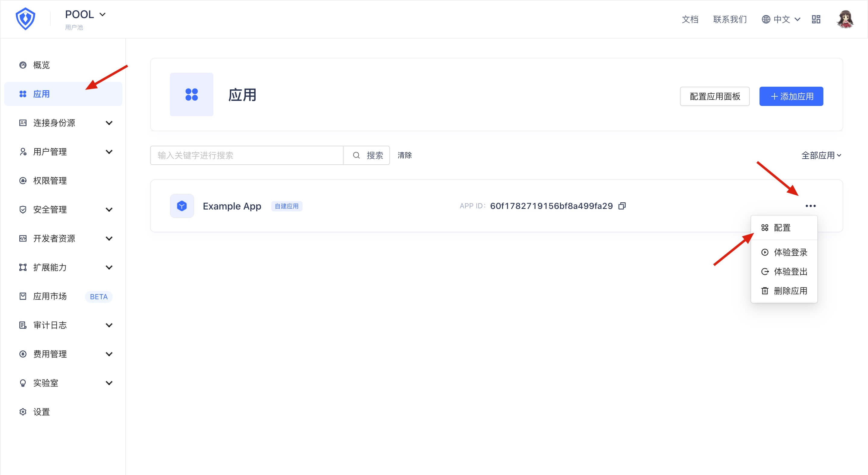The width and height of the screenshot is (868, 475).
Task: Open the grid panel icon in the header
Action: point(816,19)
